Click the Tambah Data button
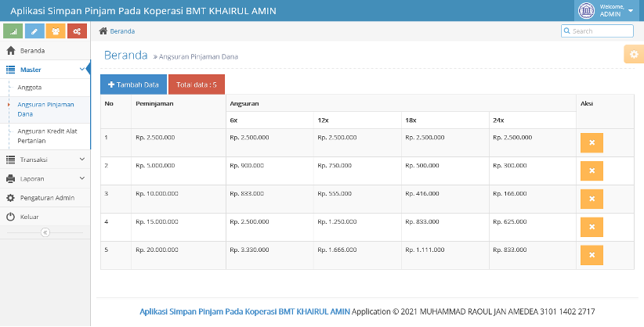Image resolution: width=644 pixels, height=327 pixels. coord(133,84)
